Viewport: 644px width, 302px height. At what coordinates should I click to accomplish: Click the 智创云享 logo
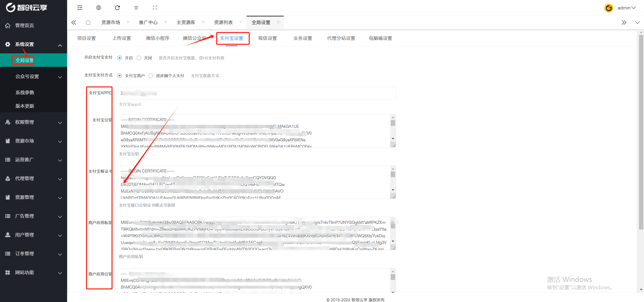[x=27, y=7]
